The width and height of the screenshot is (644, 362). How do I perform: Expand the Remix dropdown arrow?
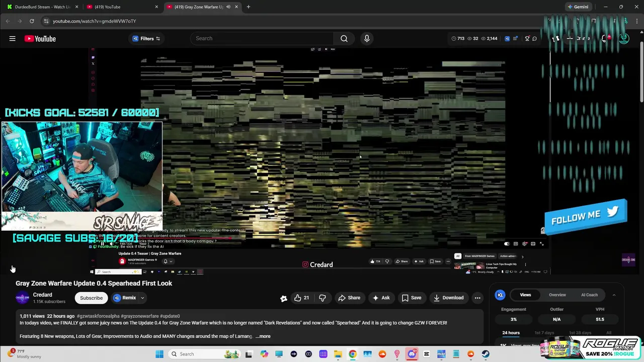(142, 298)
